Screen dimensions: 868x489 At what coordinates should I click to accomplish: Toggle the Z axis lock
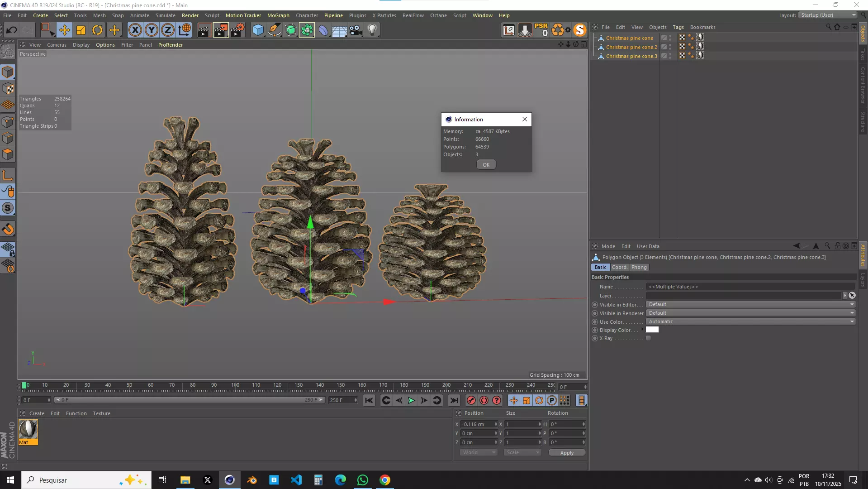(x=167, y=30)
